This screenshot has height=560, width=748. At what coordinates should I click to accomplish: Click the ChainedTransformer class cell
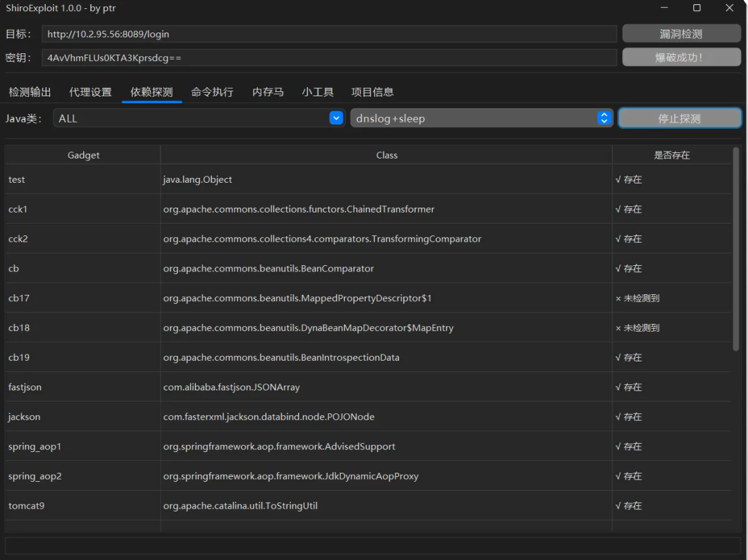pos(386,209)
